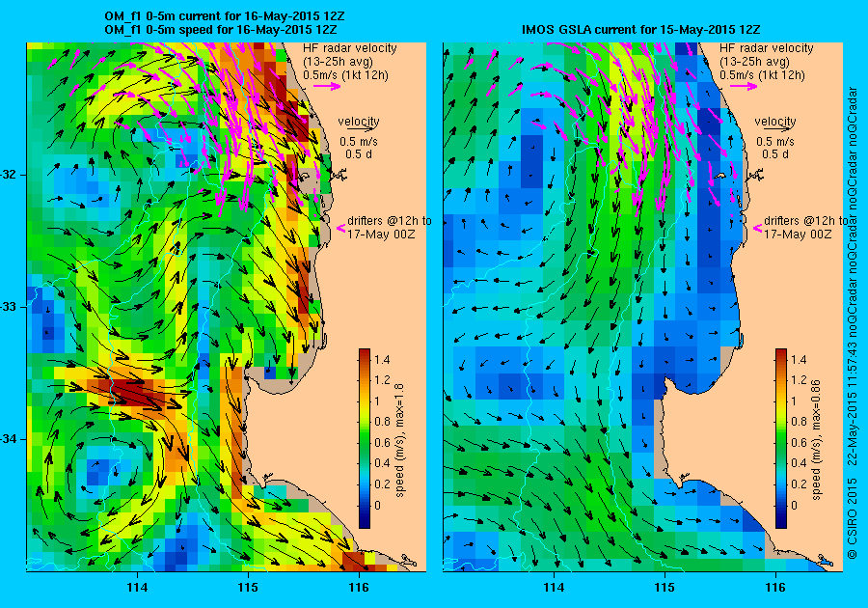Click the magenta drifter marker in IMOS GSLA map
Screen dimensions: 868x608
coord(758,228)
